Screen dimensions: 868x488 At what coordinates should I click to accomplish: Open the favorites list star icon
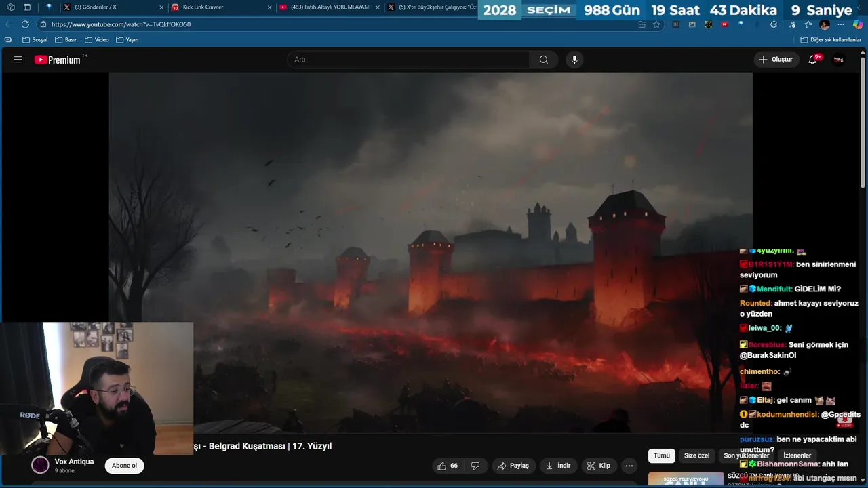click(x=808, y=24)
